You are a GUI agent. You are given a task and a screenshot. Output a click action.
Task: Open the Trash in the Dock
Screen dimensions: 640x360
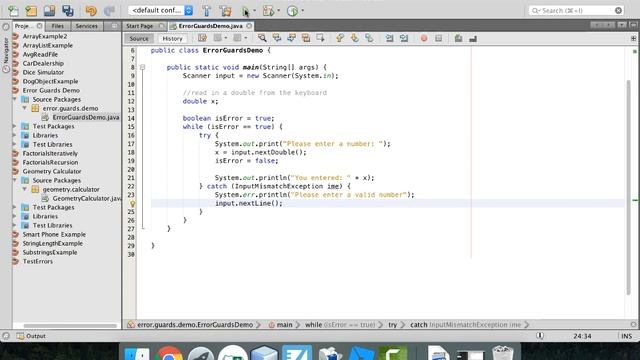502,353
